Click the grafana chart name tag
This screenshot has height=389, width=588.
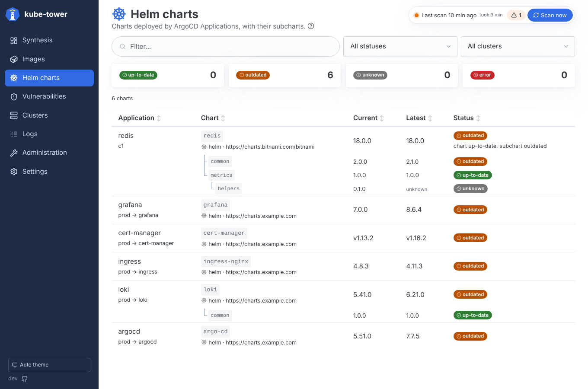[215, 205]
